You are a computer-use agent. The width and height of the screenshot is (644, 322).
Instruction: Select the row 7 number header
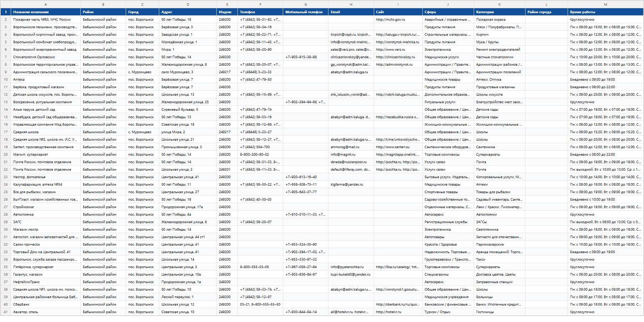click(x=6, y=57)
